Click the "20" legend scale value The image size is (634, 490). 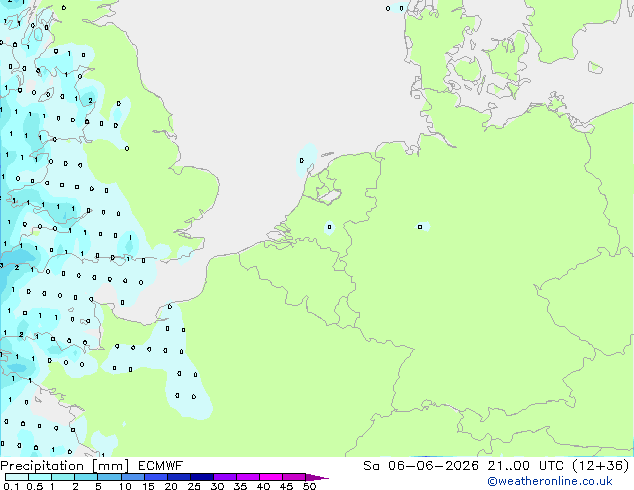pos(171,486)
